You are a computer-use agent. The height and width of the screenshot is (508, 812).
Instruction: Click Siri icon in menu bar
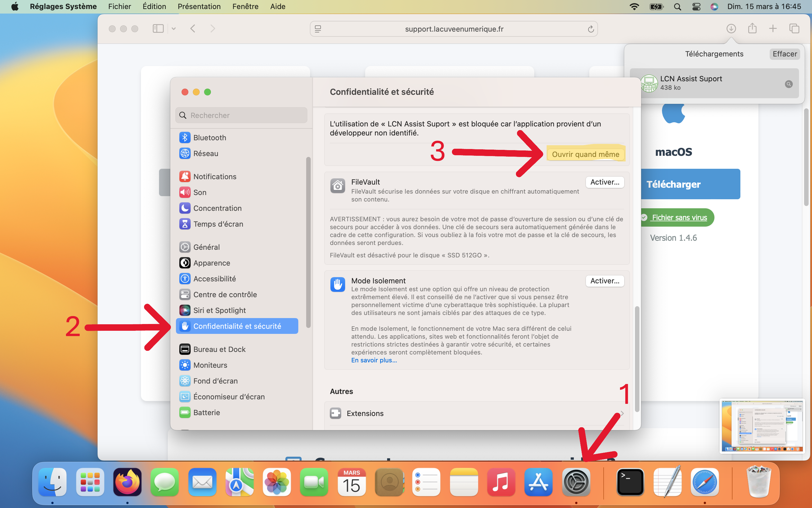(714, 6)
